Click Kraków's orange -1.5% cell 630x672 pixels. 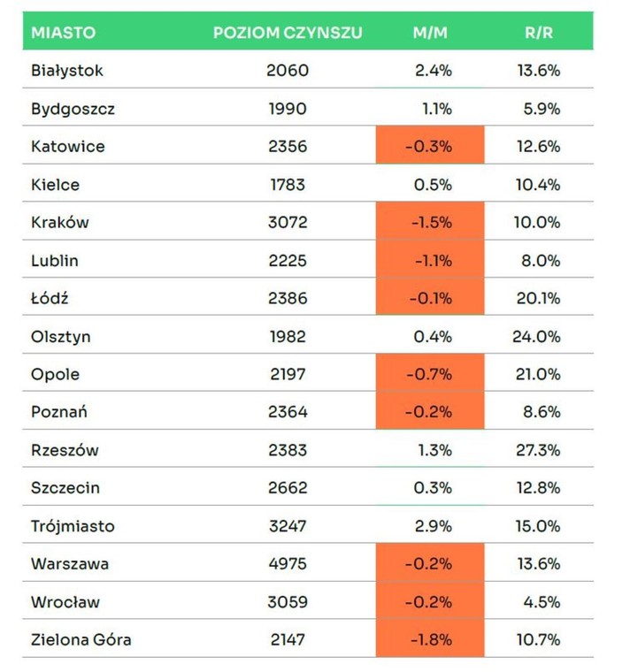[x=430, y=221]
